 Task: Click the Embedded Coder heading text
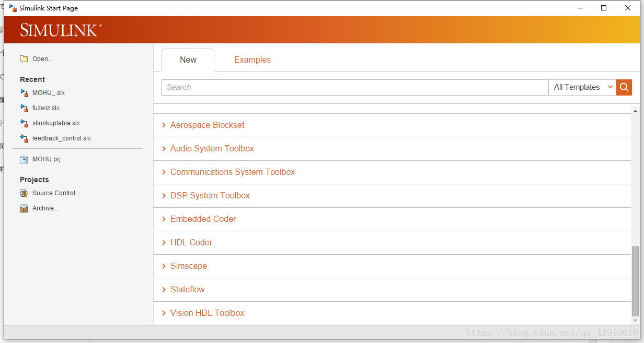click(203, 219)
